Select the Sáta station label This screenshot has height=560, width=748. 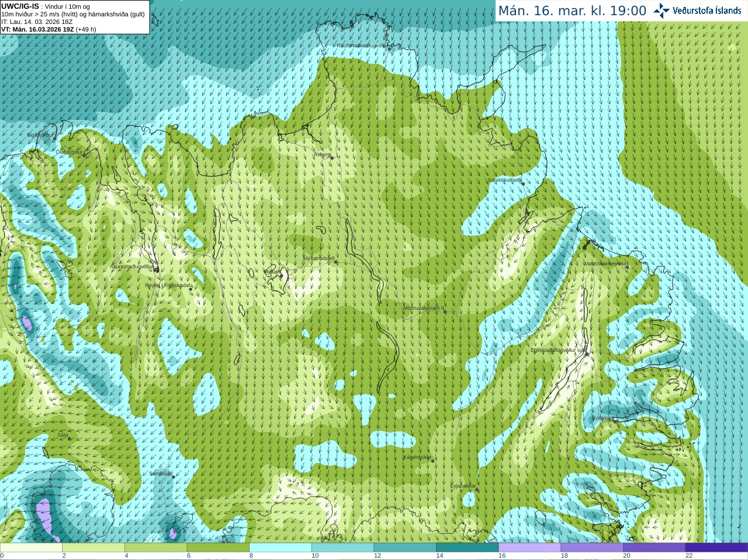63,435
